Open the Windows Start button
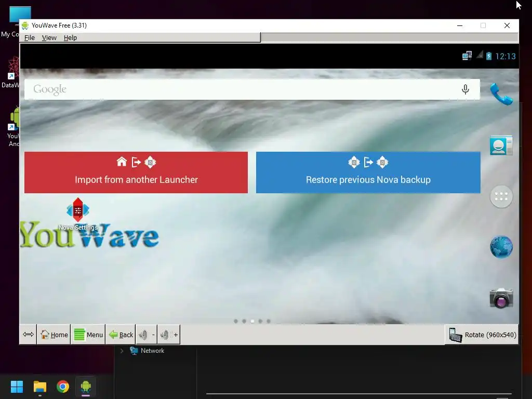 [17, 387]
